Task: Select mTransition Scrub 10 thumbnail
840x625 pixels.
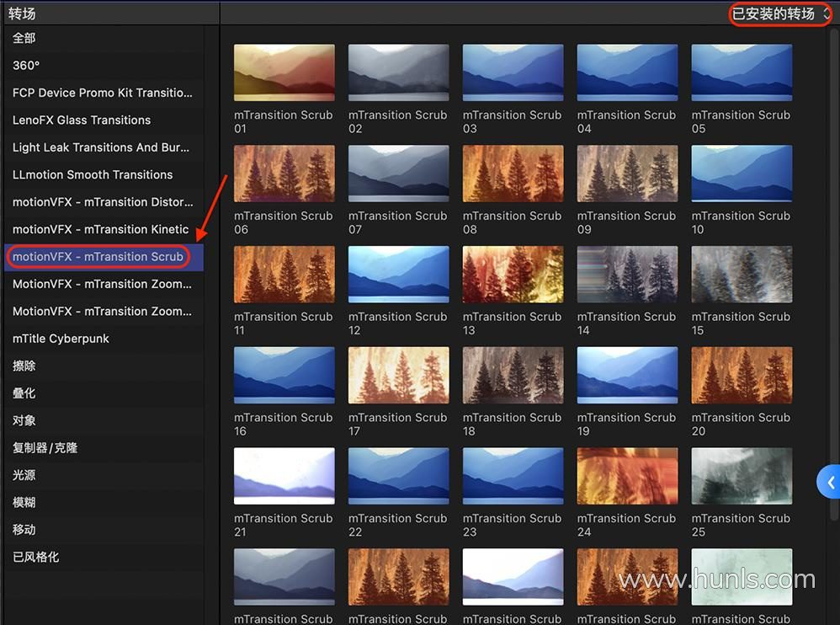Action: tap(742, 174)
